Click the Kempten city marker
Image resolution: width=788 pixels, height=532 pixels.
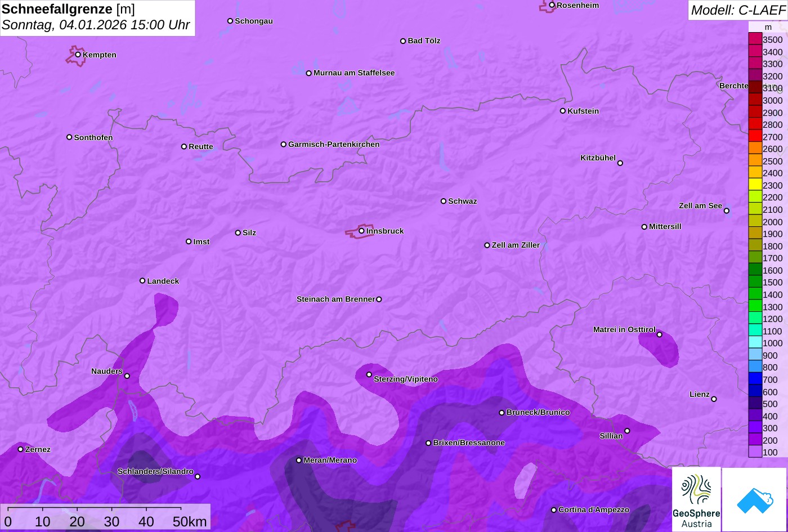[78, 55]
